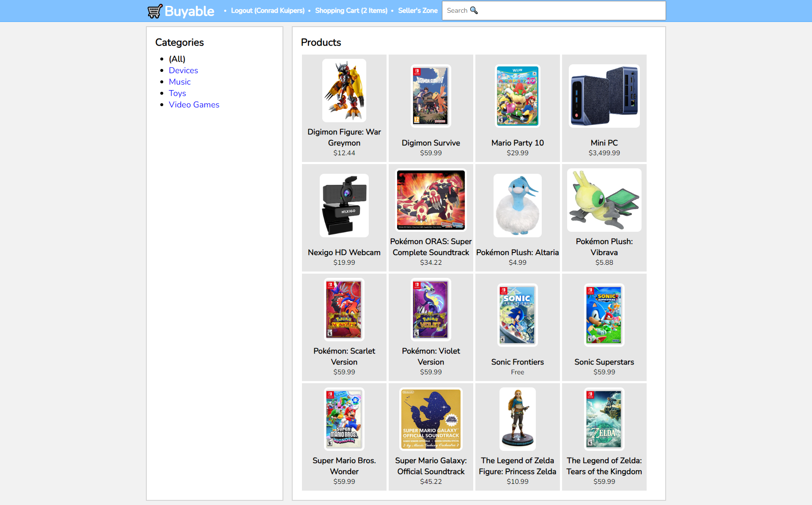Select the Super Mario Galaxy soundtrack cover
This screenshot has height=505, width=812.
click(x=431, y=419)
